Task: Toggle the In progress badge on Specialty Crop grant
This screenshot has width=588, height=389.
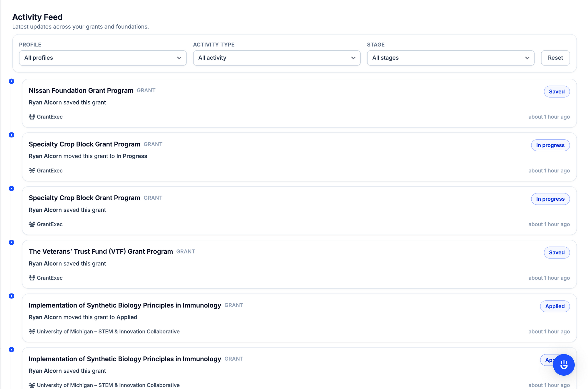Action: coord(550,145)
